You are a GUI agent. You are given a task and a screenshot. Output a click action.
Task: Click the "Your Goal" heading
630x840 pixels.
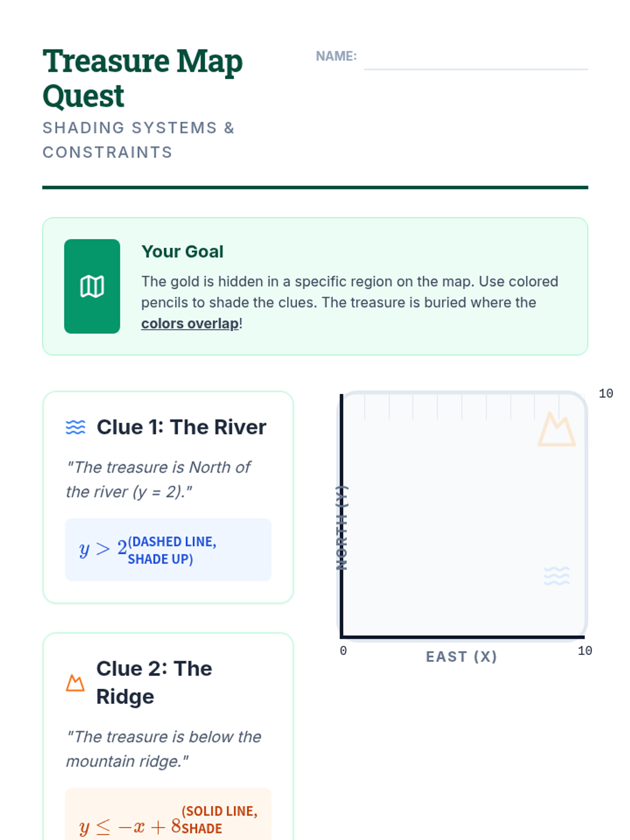point(182,251)
